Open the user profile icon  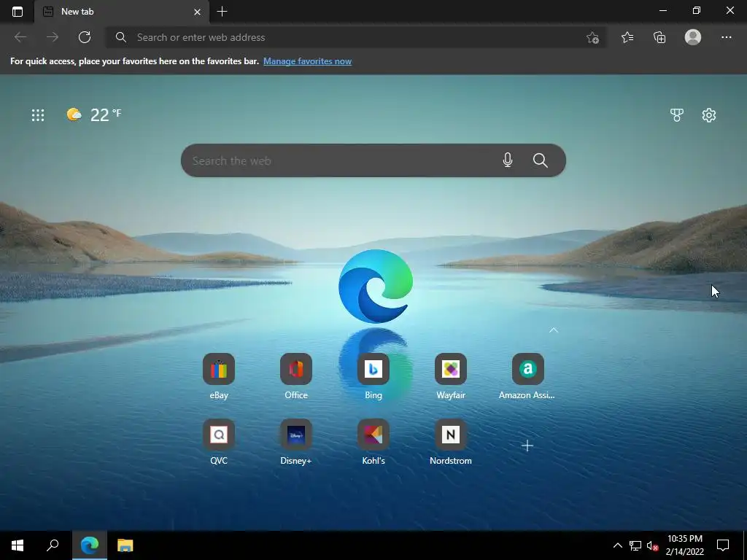[x=693, y=37]
